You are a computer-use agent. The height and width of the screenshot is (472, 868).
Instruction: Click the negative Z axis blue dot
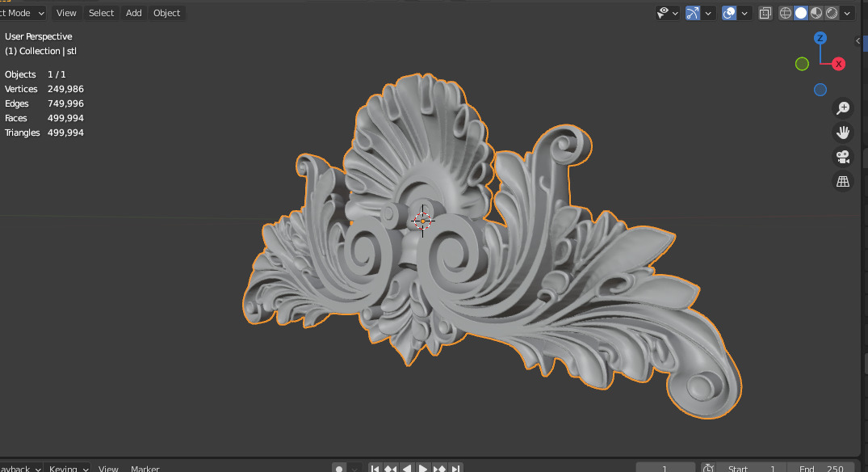[820, 89]
